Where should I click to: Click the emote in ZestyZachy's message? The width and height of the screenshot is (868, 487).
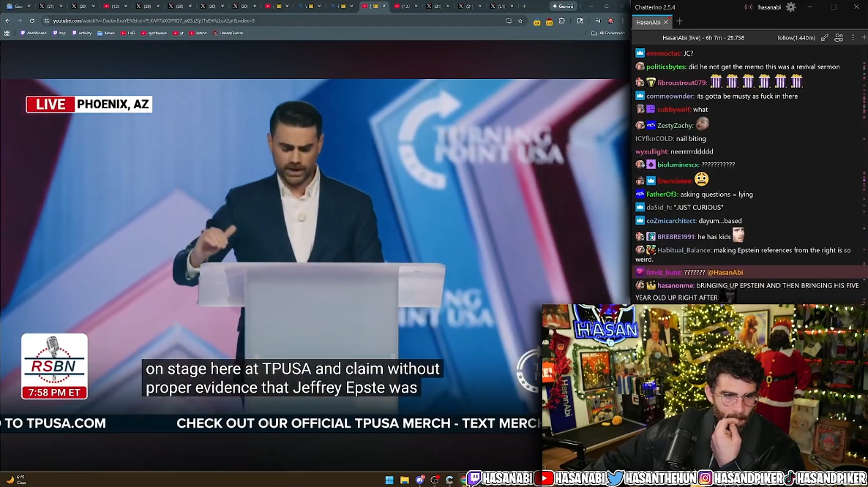point(703,124)
